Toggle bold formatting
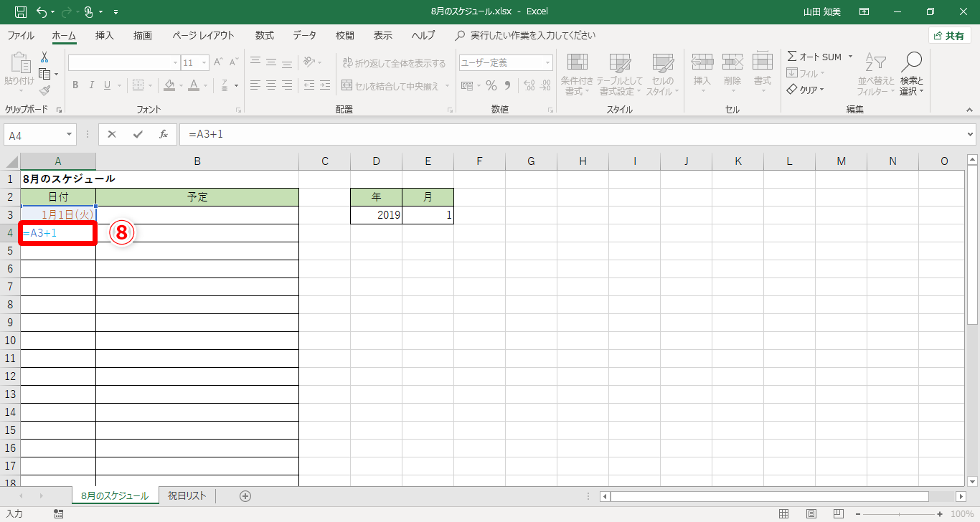 coord(75,85)
